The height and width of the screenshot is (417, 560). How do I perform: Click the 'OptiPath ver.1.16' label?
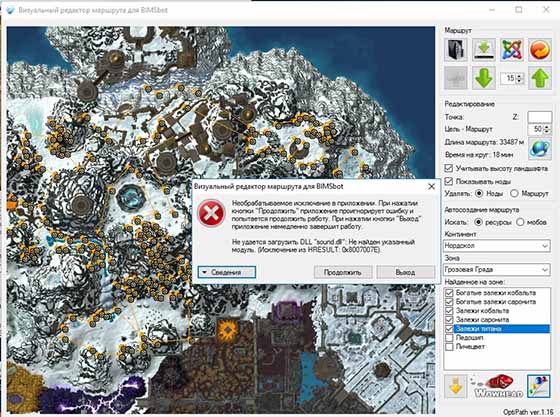tap(528, 412)
